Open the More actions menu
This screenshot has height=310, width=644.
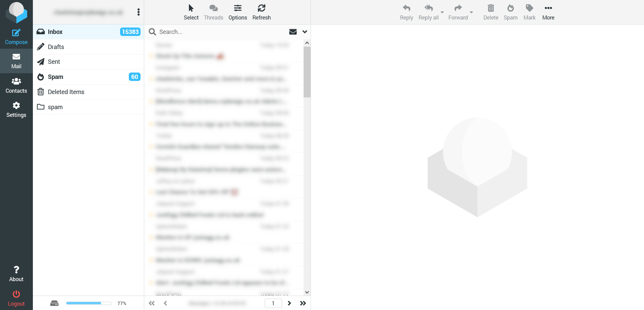pyautogui.click(x=548, y=12)
